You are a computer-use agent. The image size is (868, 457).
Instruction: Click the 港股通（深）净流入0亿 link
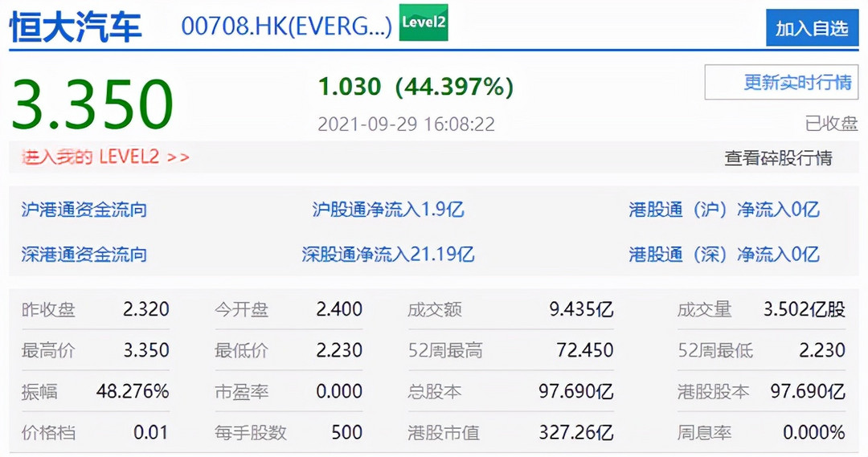724,255
